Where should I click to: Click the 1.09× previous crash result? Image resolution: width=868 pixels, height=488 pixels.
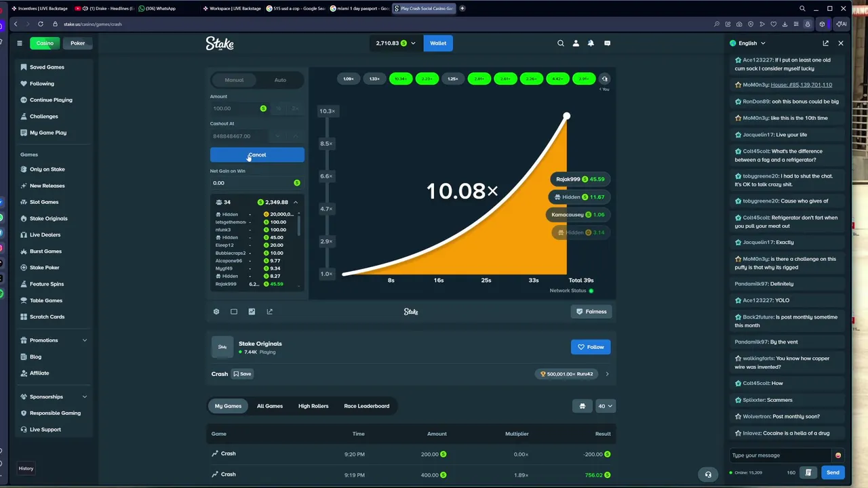click(x=349, y=79)
